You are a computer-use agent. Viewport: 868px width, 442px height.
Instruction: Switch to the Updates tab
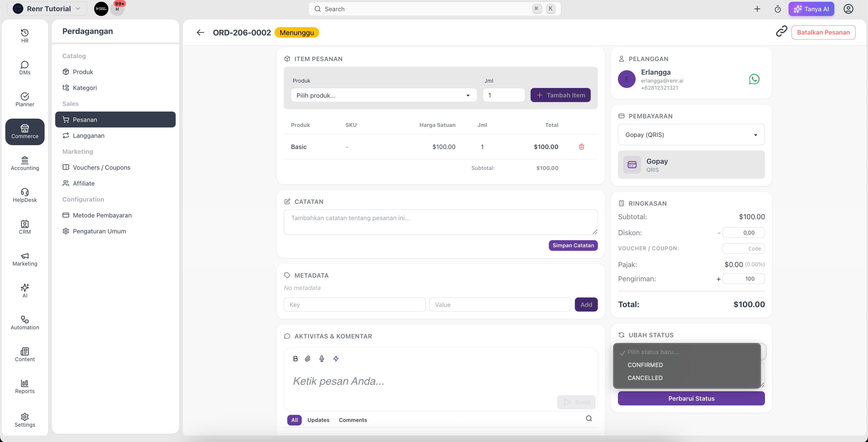(318, 420)
